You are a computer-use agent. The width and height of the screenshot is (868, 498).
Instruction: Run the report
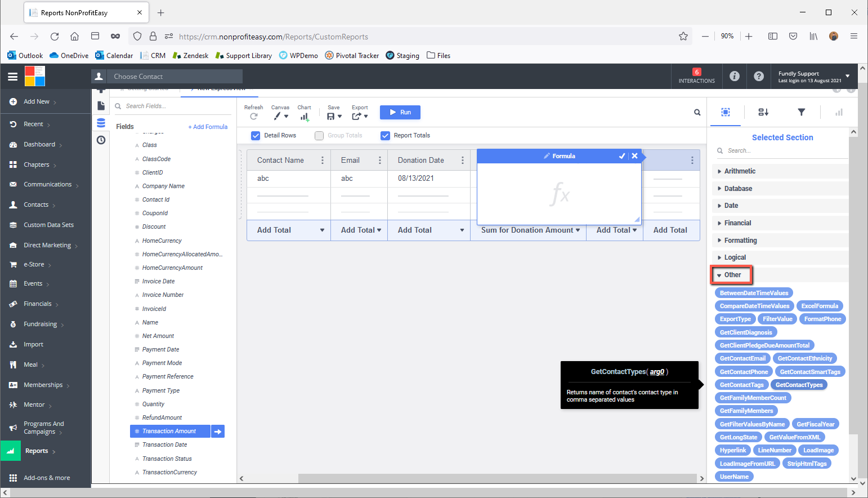pyautogui.click(x=400, y=112)
